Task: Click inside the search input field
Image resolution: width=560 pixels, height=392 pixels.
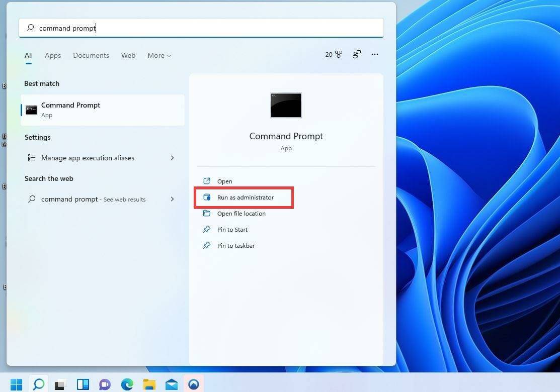Action: pyautogui.click(x=151, y=28)
